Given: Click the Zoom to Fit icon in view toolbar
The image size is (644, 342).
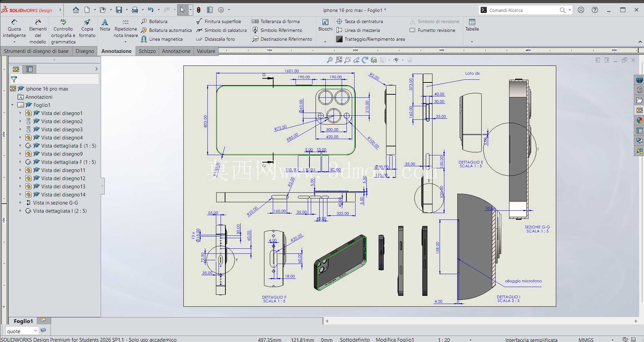Looking at the screenshot, I should click(x=339, y=60).
